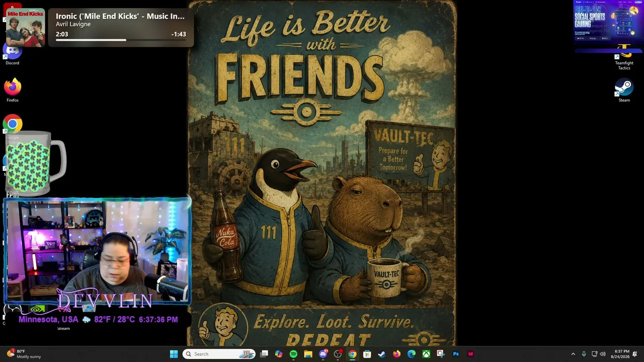Open the Discord desktop shortcut
The image size is (644, 362).
tap(13, 54)
